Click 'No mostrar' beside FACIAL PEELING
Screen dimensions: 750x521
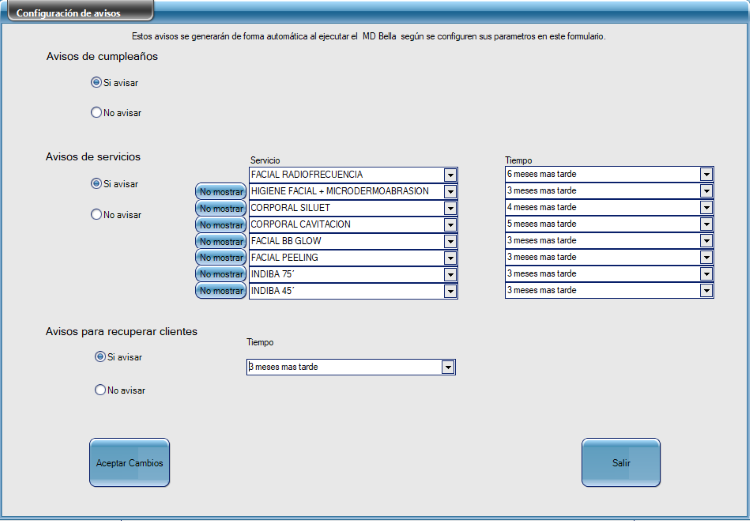[x=221, y=258]
